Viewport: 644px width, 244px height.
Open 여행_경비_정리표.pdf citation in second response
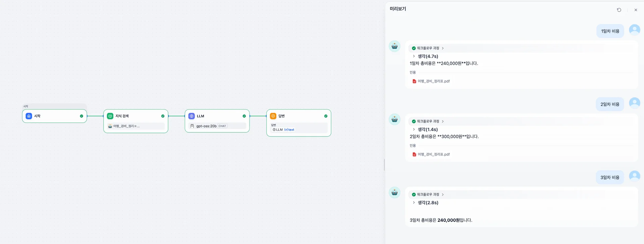433,154
